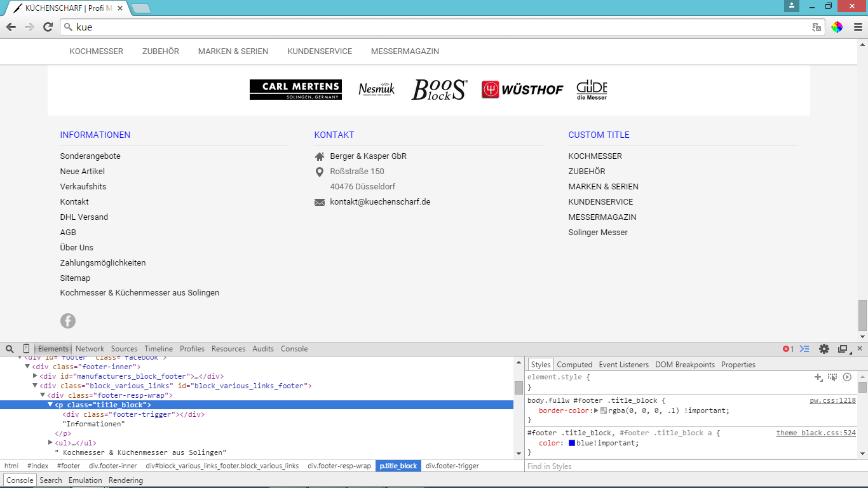
Task: Open the theme_black.css:524 source link
Action: (816, 433)
